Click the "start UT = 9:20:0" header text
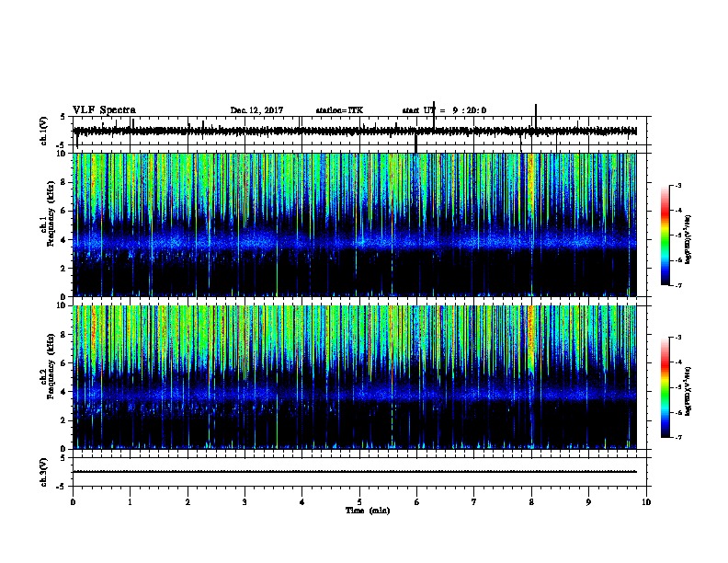Screen dimensions: 728x563 pyautogui.click(x=444, y=110)
